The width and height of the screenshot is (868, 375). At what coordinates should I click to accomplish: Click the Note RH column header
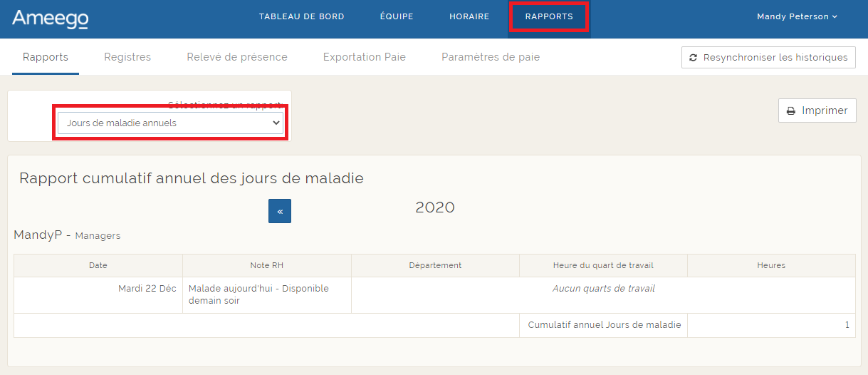click(266, 265)
